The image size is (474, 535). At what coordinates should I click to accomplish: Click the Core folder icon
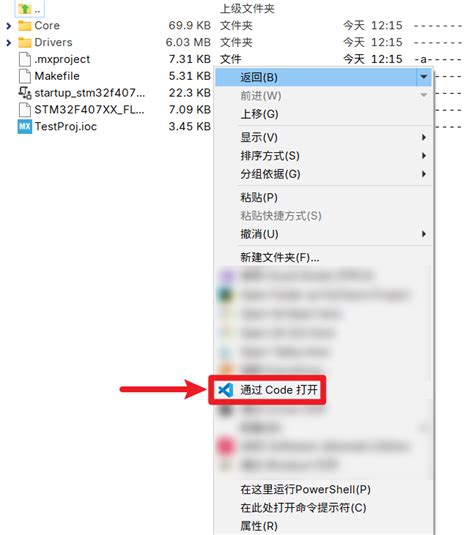pyautogui.click(x=25, y=26)
